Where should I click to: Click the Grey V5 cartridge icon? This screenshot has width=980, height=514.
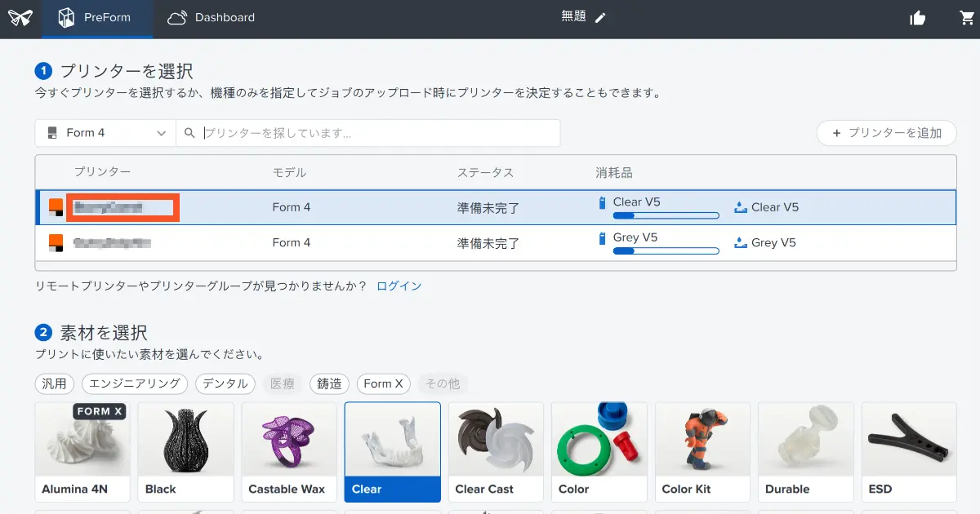(604, 237)
